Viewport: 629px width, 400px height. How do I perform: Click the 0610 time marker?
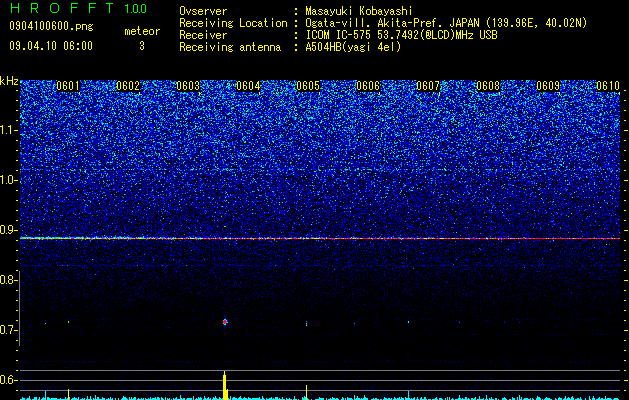click(608, 86)
